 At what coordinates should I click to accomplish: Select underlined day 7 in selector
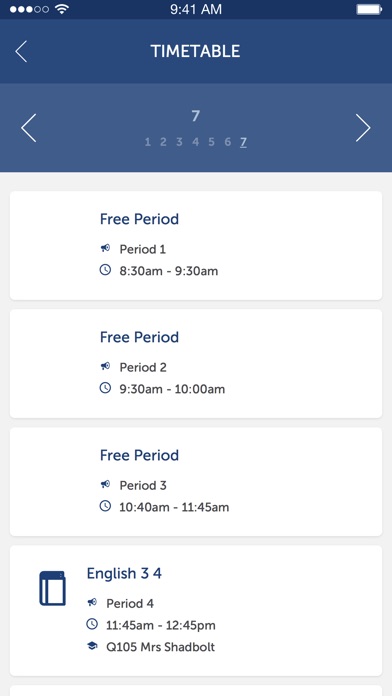click(x=243, y=142)
